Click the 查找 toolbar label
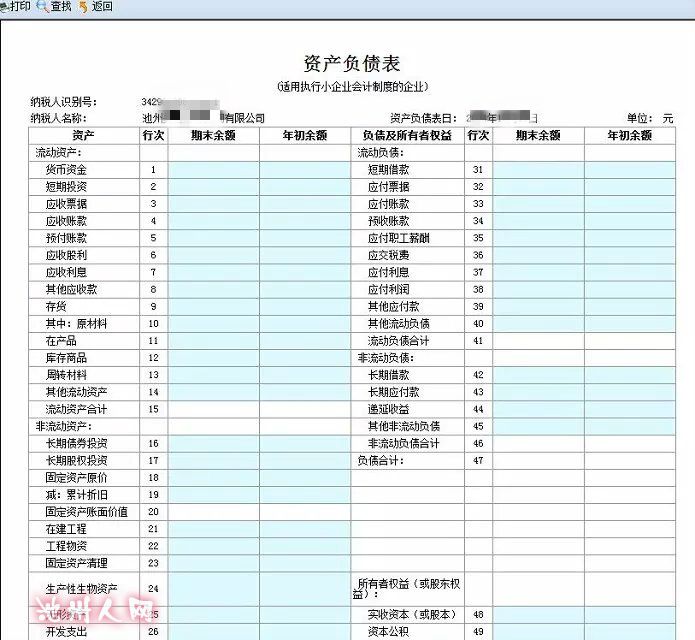This screenshot has height=640, width=695. [x=61, y=6]
